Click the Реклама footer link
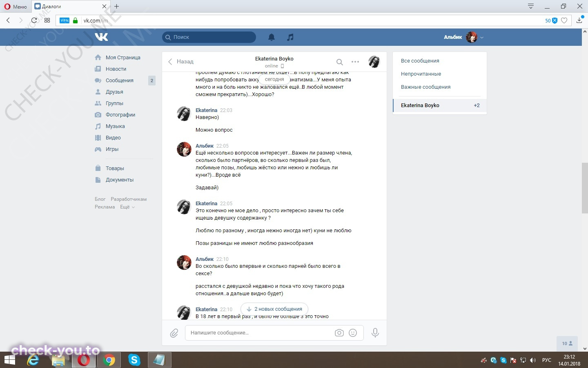Screen dimensions: 588x368 pyautogui.click(x=105, y=207)
